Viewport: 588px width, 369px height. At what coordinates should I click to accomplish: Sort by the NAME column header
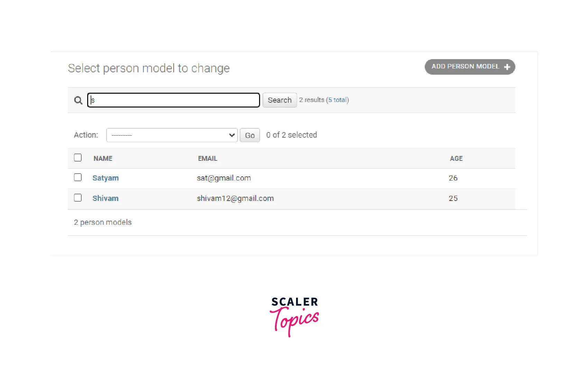coord(103,158)
